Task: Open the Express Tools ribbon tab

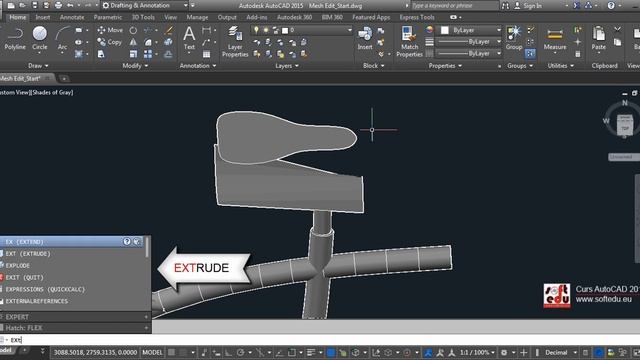Action: click(417, 17)
